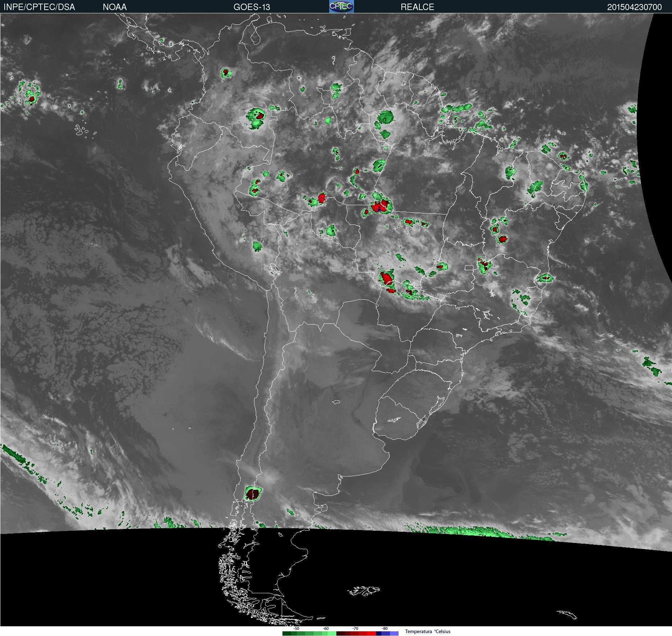The height and width of the screenshot is (636, 672).
Task: Click the light blue legend swatch
Action: pos(394,633)
